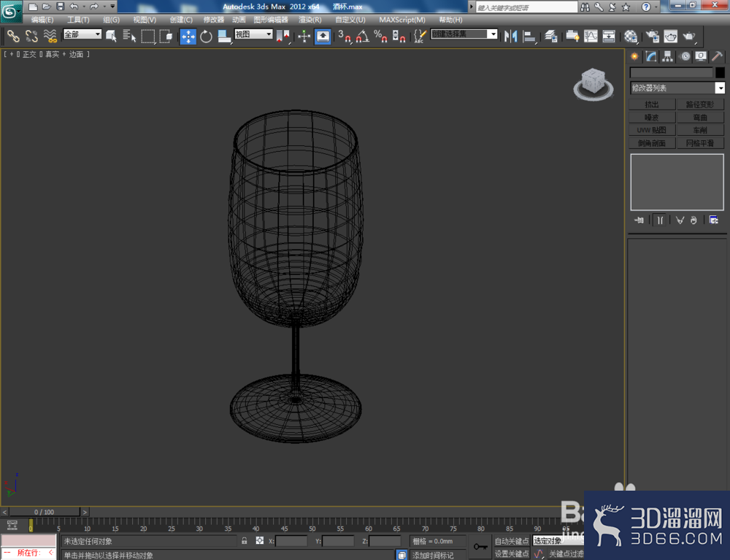Open the MAXScript(M) menu
Viewport: 730px width, 560px height.
tap(402, 20)
